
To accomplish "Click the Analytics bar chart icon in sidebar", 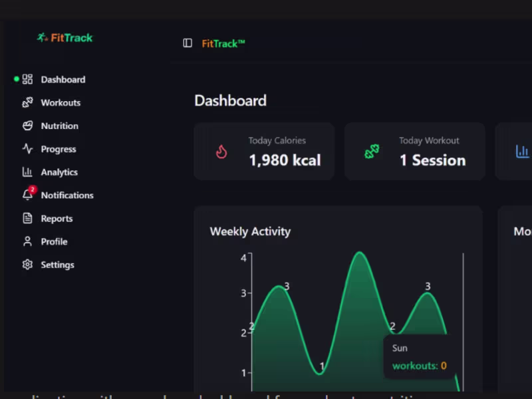I will [27, 172].
